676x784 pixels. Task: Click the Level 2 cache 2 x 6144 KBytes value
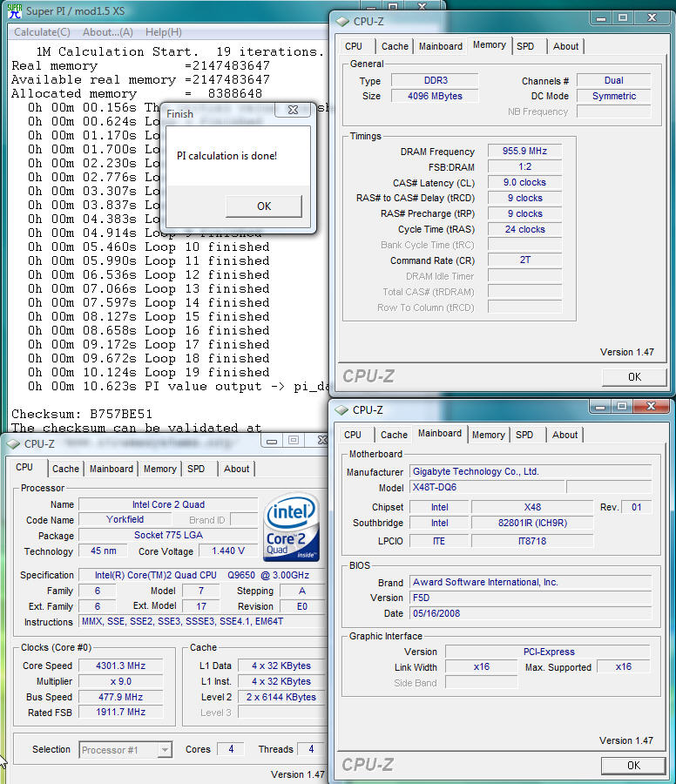281,697
